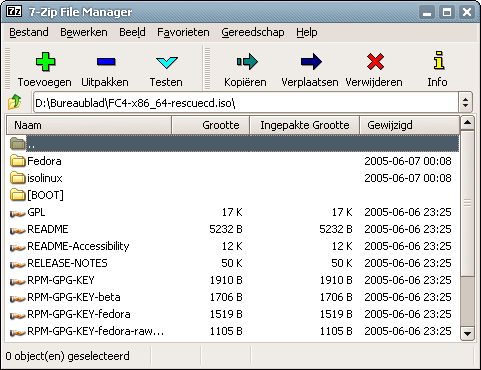Click the '0 object(en) geselecteerd' status text
This screenshot has height=370, width=481.
point(67,356)
